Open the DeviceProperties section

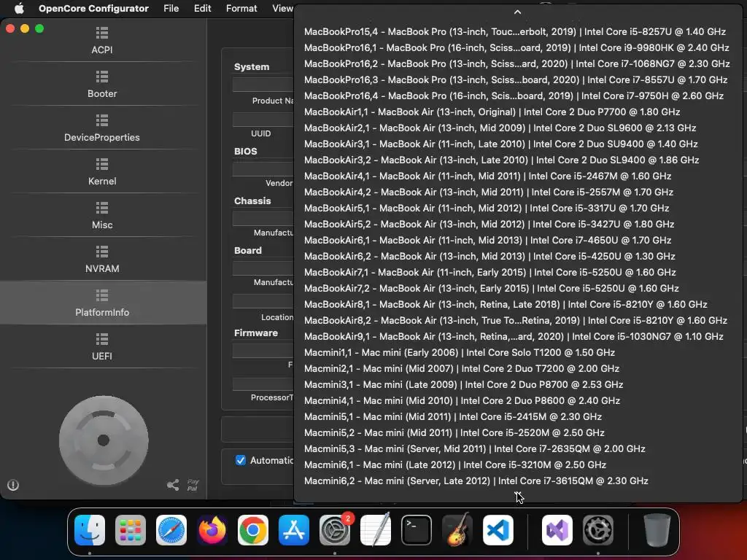[102, 128]
